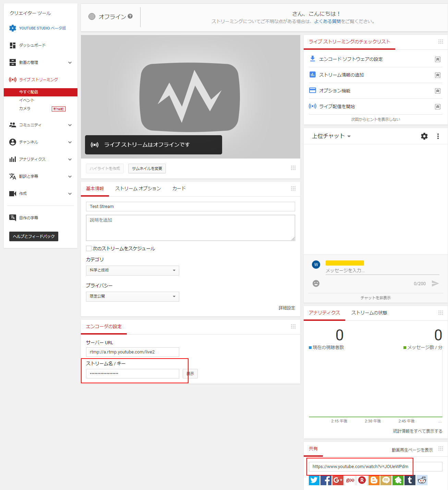Collapse ストリーム情報の追加 checklist item
This screenshot has width=448, height=490.
pyautogui.click(x=438, y=75)
